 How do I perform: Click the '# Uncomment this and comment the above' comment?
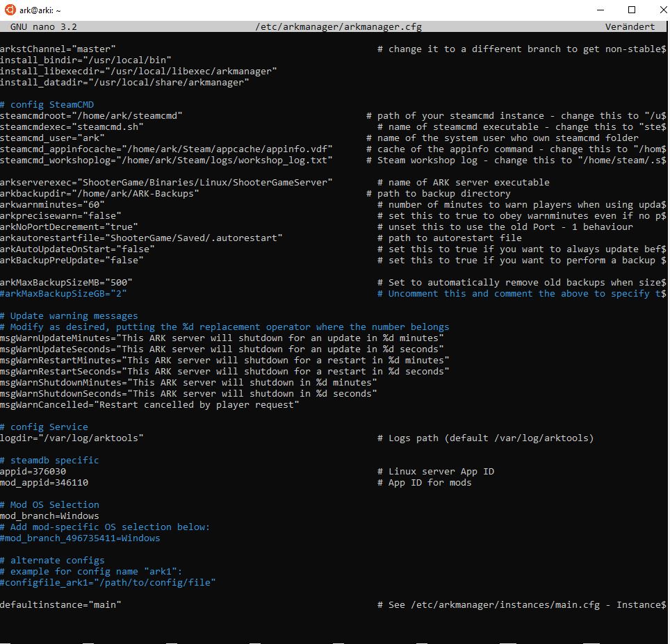click(x=522, y=293)
